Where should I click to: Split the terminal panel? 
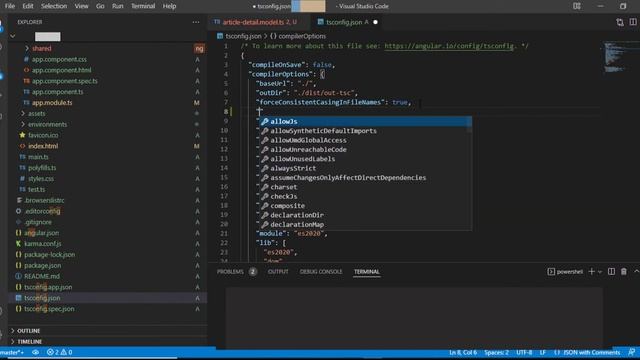tap(611, 271)
